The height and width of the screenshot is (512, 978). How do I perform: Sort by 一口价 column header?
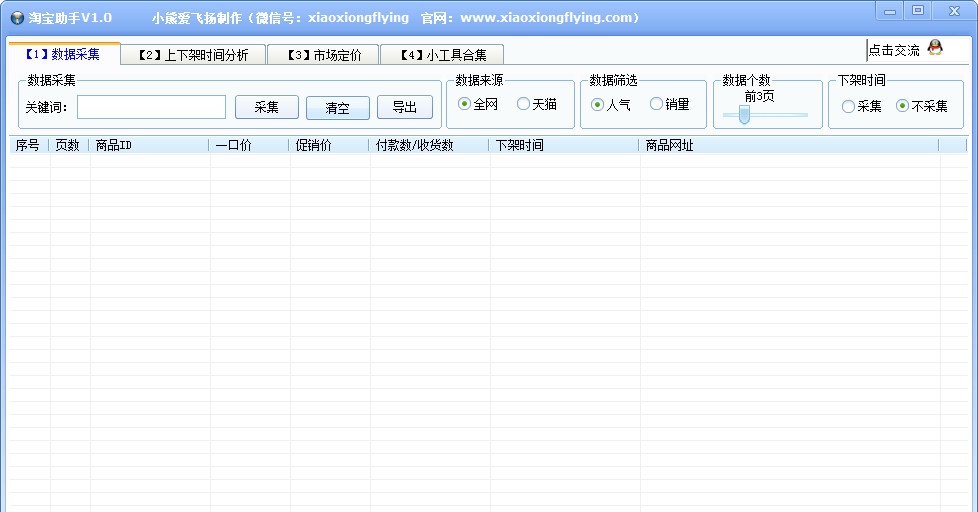(249, 145)
